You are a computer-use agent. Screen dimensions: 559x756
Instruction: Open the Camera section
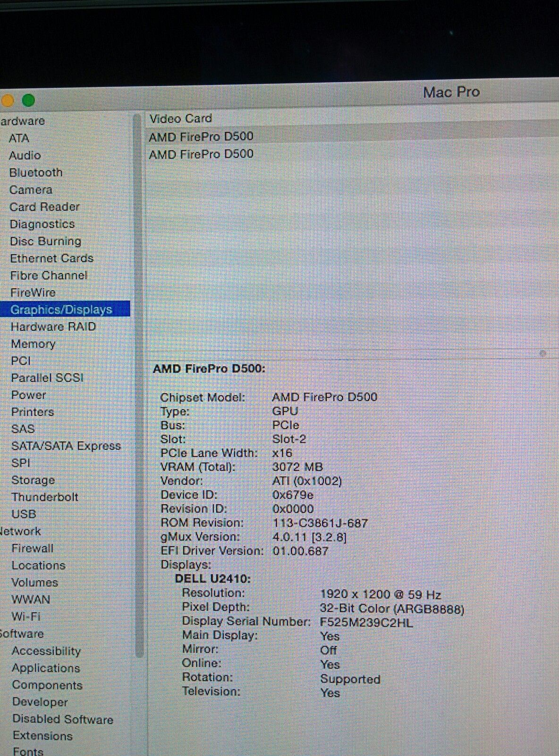[x=31, y=190]
